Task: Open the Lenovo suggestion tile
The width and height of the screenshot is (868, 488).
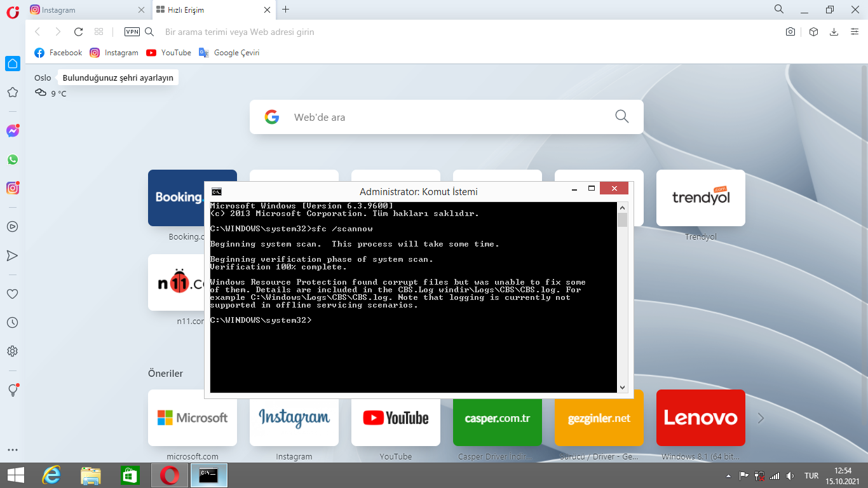Action: (x=701, y=417)
